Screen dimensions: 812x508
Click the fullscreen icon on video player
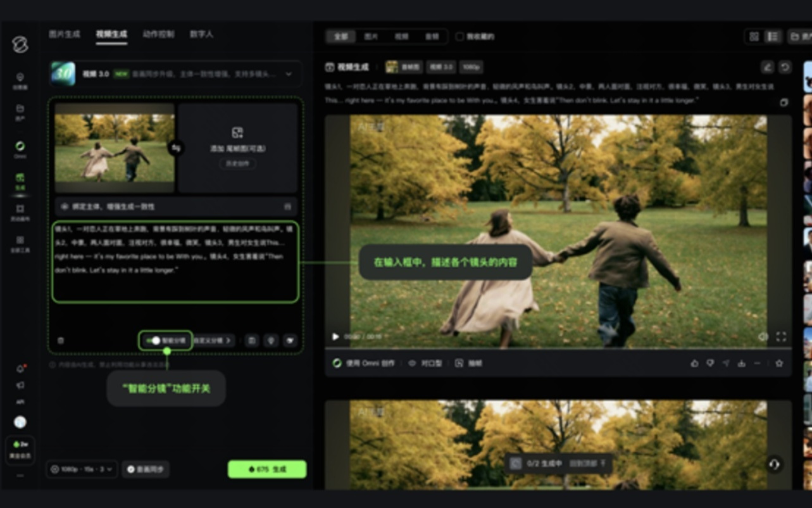click(x=780, y=337)
